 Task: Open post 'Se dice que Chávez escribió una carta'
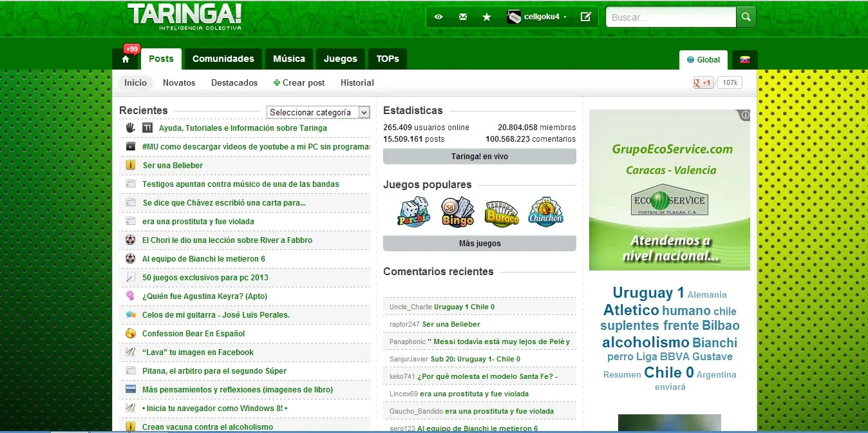(224, 202)
